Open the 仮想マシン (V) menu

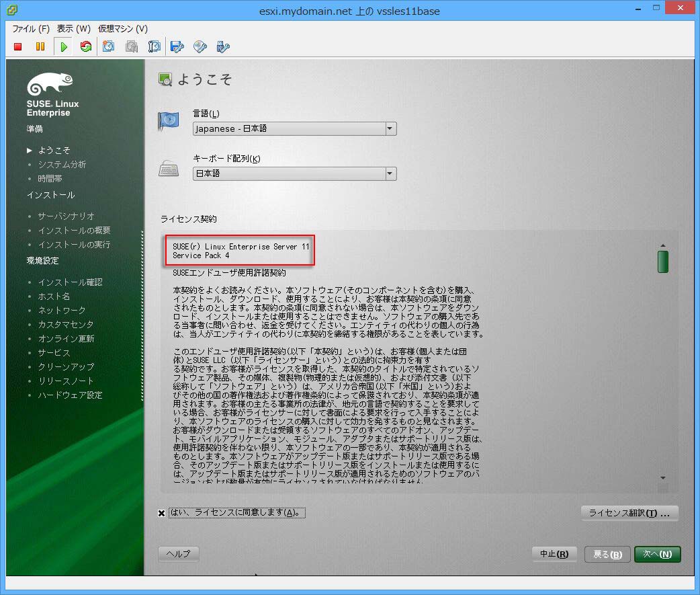click(123, 29)
